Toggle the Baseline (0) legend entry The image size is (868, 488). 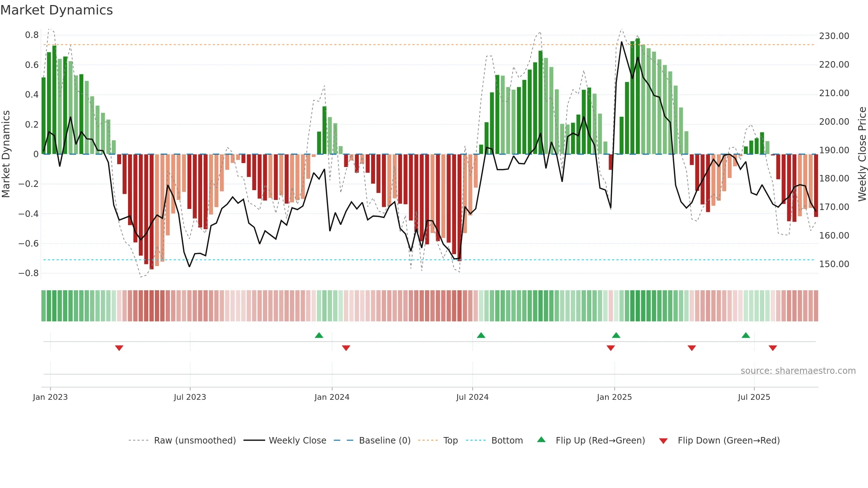pyautogui.click(x=372, y=440)
